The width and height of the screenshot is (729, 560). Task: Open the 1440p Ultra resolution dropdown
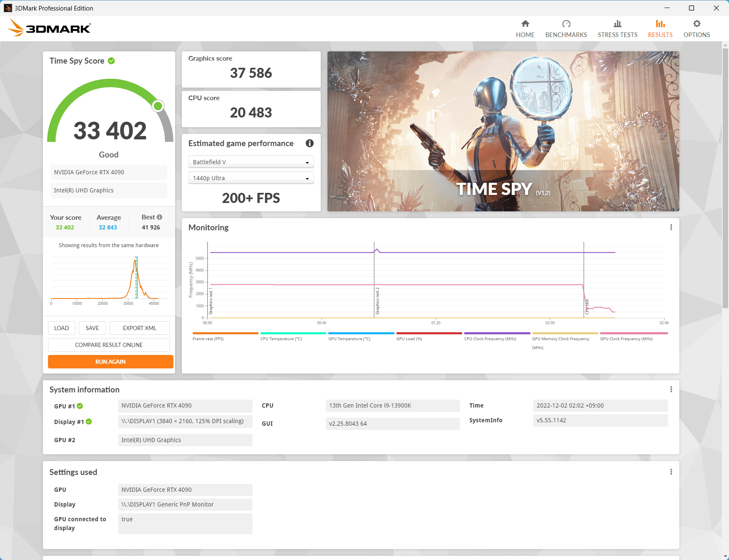coord(251,178)
